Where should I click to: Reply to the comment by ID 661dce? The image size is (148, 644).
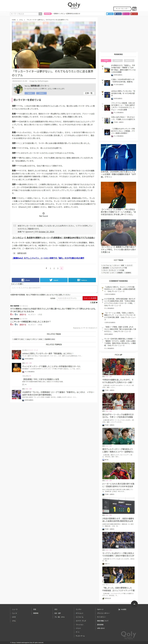(x=23, y=314)
